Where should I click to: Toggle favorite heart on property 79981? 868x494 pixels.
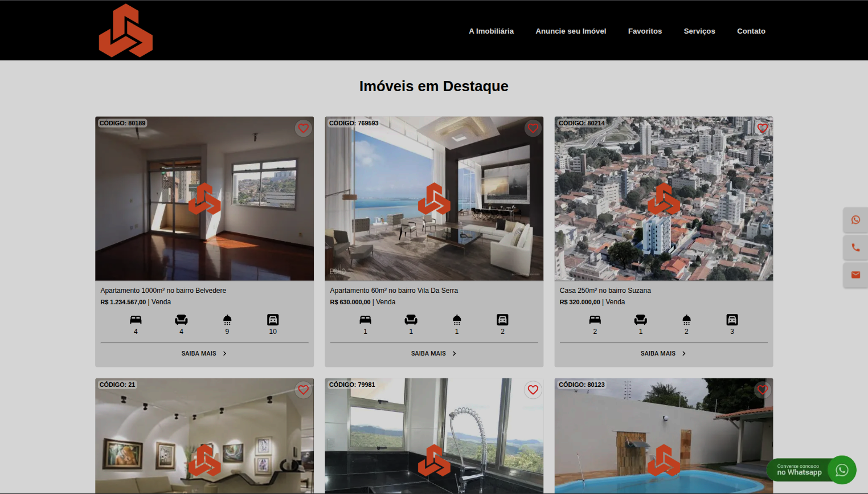pyautogui.click(x=533, y=390)
